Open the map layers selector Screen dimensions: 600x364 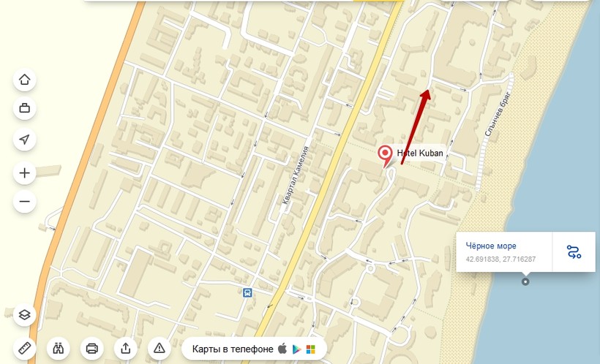(x=24, y=315)
